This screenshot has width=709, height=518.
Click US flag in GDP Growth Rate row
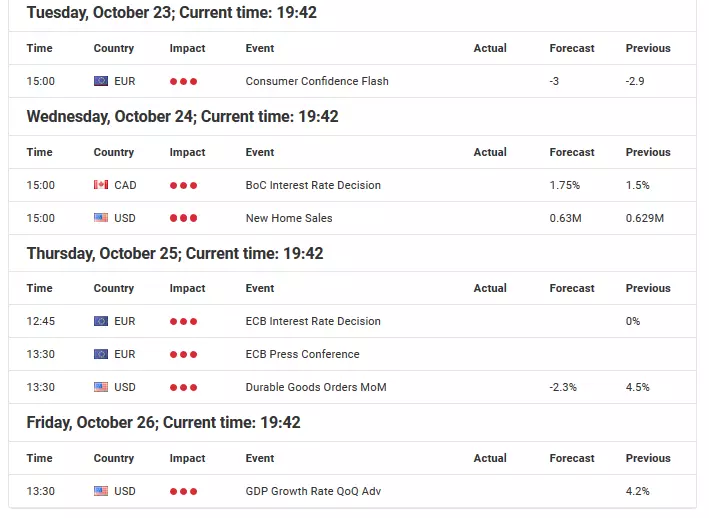click(x=101, y=491)
